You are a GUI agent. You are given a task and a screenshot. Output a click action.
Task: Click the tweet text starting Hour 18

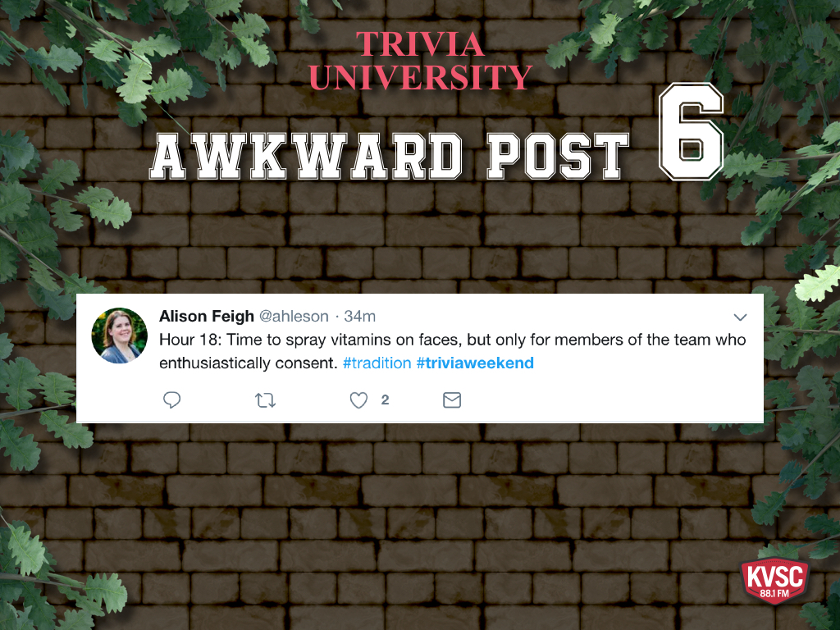(453, 351)
